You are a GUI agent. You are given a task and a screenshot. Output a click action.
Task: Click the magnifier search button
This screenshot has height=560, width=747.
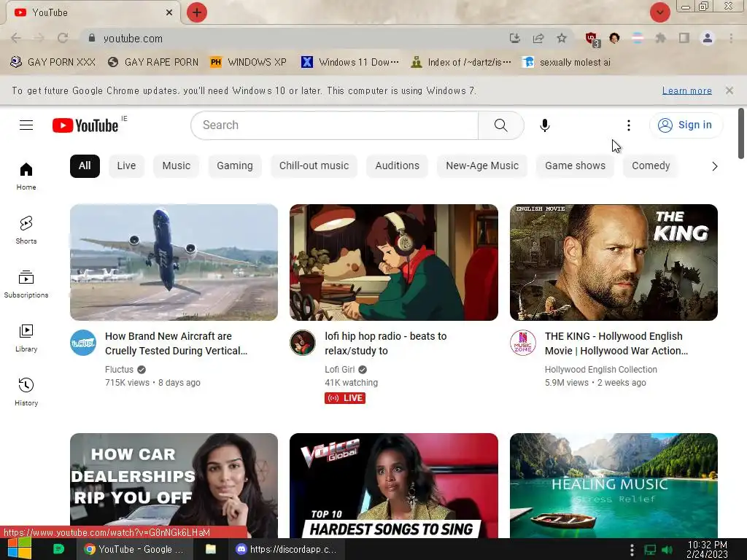point(500,125)
